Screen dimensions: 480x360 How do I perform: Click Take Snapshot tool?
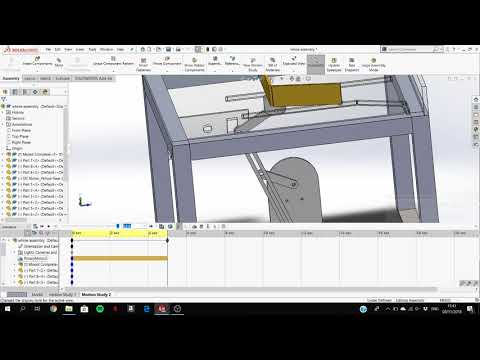tap(352, 65)
